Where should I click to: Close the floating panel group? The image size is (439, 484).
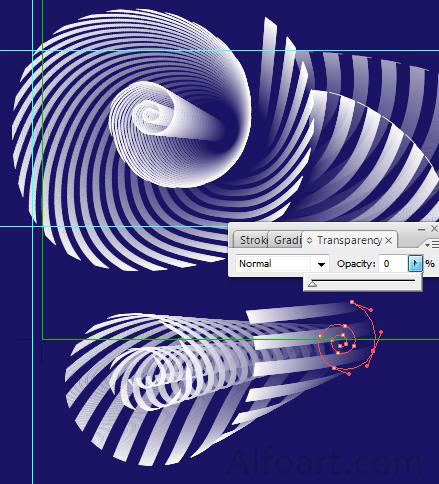[434, 228]
